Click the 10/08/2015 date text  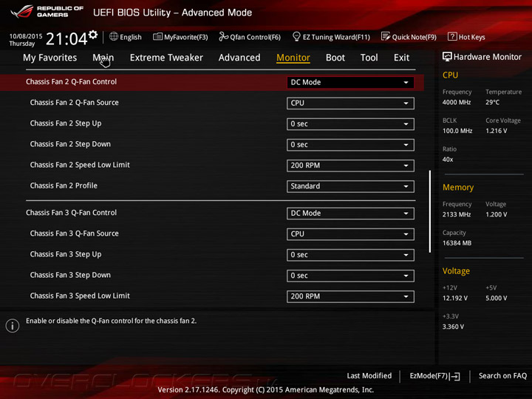point(26,36)
